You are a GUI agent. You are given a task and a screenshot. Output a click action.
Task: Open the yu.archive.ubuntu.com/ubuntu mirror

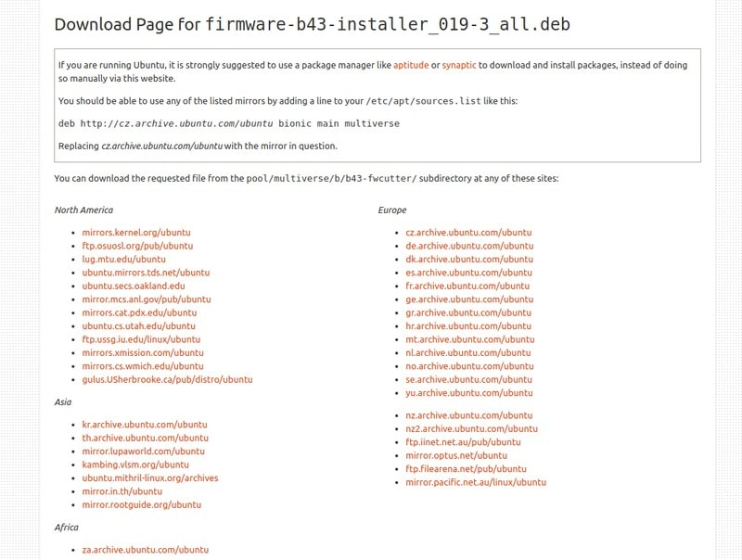point(469,392)
